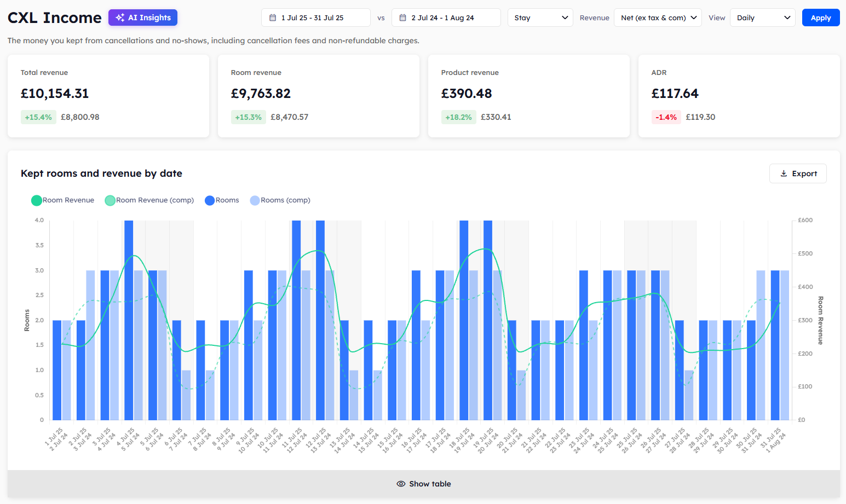Click the dark blue Rooms bar for 31 Jul 25

coord(775,345)
